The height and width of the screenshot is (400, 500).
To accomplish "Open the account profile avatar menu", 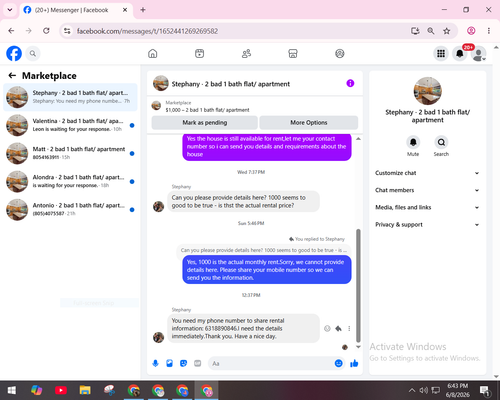I will click(x=479, y=53).
